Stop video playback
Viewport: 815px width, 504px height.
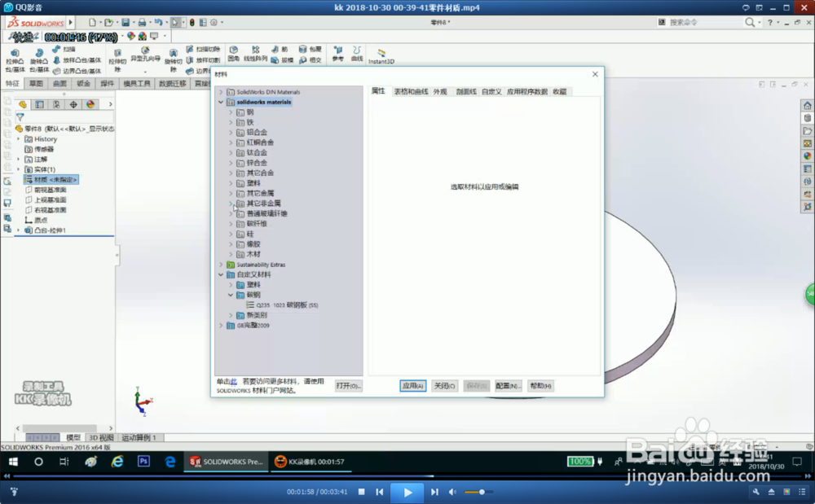362,492
